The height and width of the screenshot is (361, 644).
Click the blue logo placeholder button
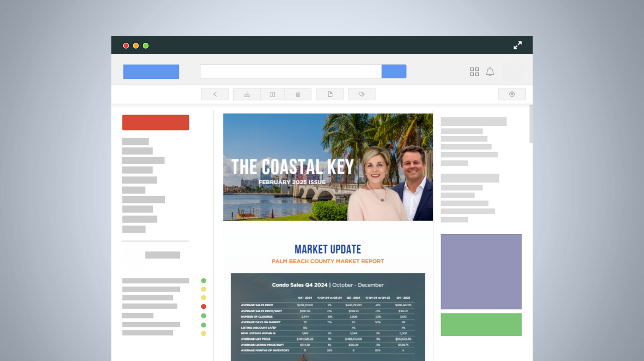[x=151, y=72]
